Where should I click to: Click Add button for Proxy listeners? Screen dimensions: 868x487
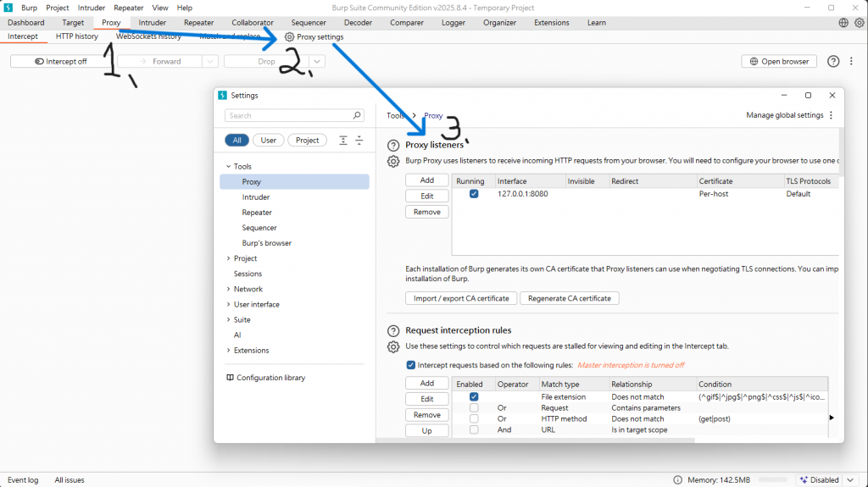tap(427, 180)
